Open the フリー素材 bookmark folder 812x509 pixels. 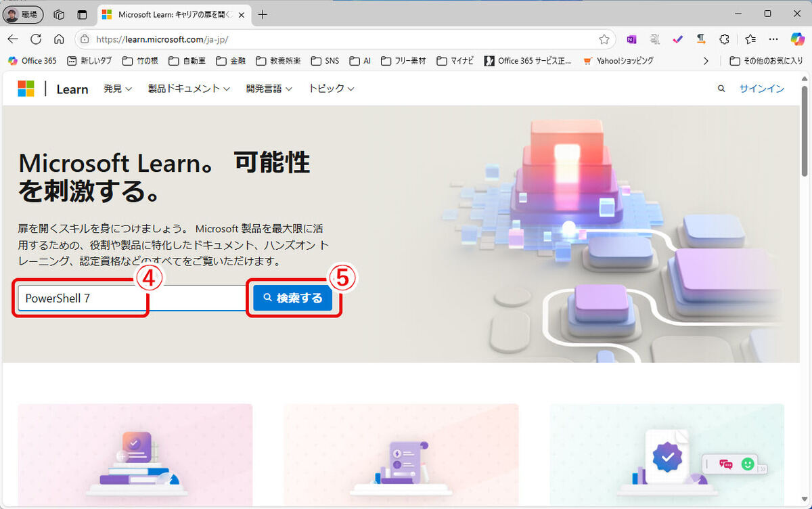pyautogui.click(x=403, y=61)
